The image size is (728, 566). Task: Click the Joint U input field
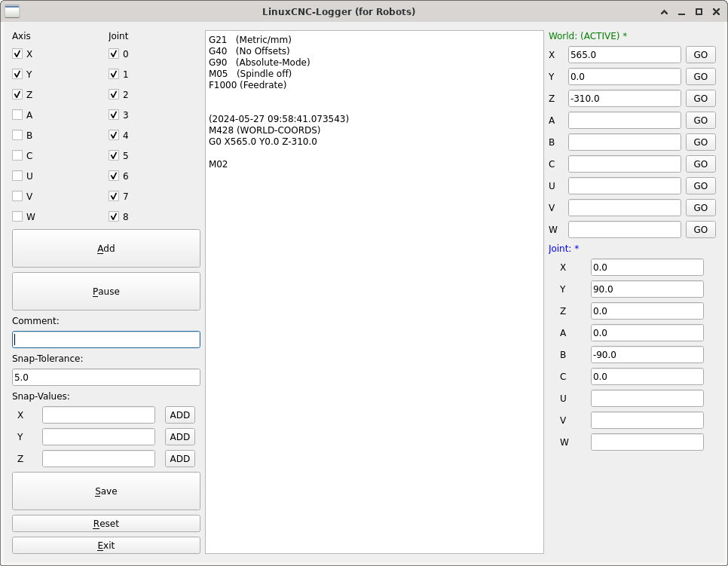[x=647, y=399]
